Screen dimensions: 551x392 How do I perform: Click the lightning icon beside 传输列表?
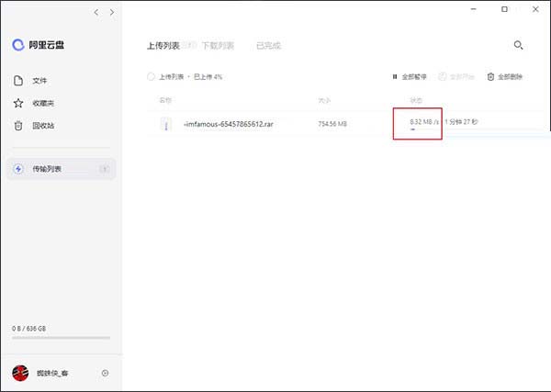click(x=18, y=169)
